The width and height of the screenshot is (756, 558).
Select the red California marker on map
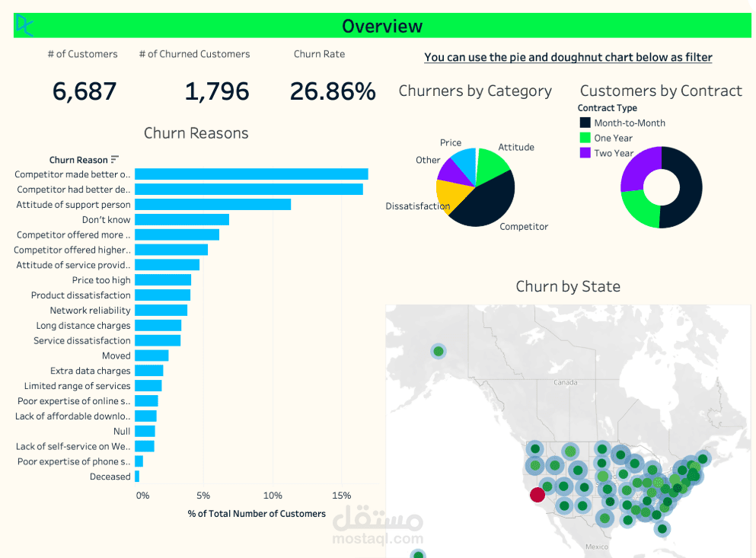point(537,494)
